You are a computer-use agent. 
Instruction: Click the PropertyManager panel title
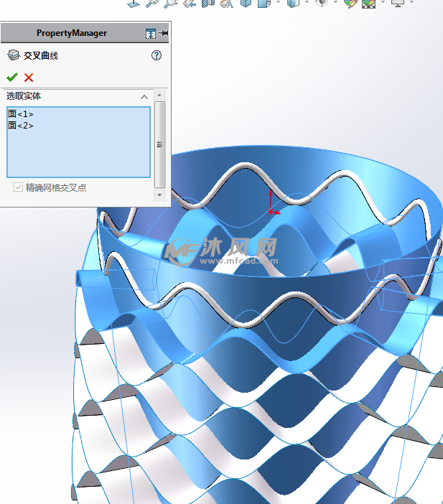[72, 33]
